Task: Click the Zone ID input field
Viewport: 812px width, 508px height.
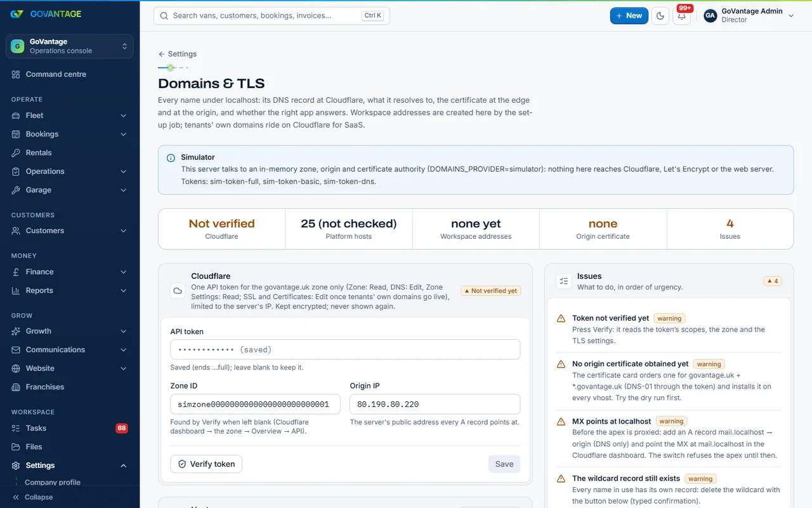Action: point(255,404)
